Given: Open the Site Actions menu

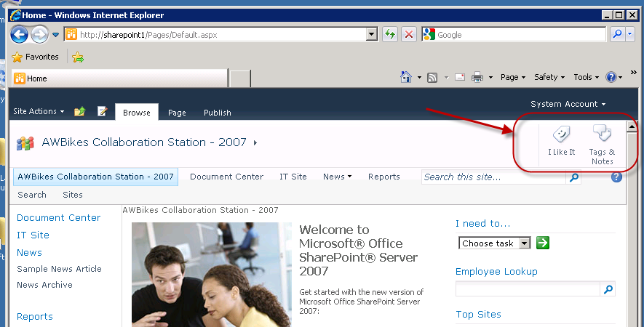Looking at the screenshot, I should [x=39, y=111].
